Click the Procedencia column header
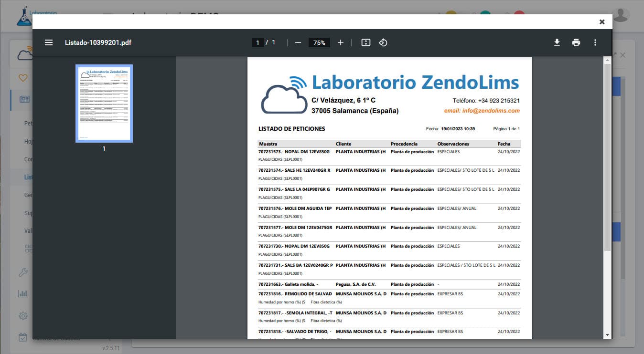Image resolution: width=644 pixels, height=354 pixels. 404,144
